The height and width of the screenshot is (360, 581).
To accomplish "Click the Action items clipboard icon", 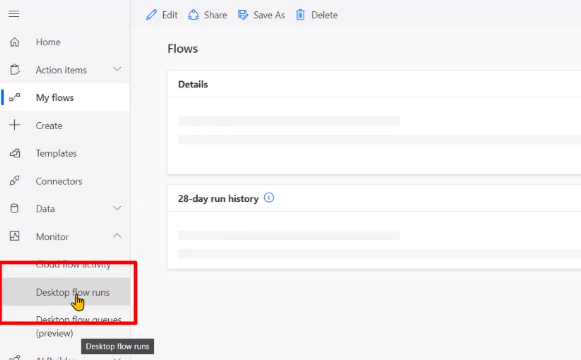I will (14, 70).
